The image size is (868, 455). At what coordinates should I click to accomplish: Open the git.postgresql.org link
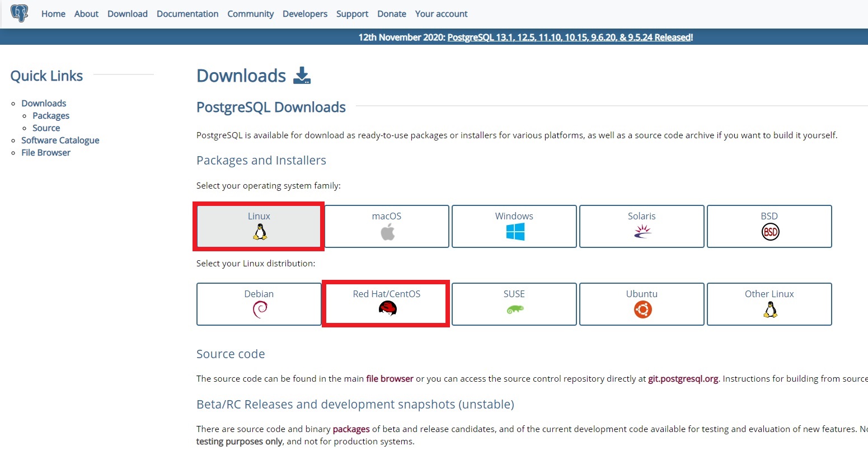[683, 379]
